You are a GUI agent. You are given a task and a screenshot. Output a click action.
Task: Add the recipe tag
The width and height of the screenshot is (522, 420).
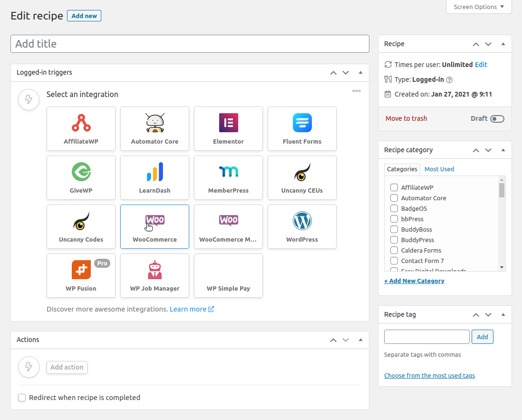(483, 337)
